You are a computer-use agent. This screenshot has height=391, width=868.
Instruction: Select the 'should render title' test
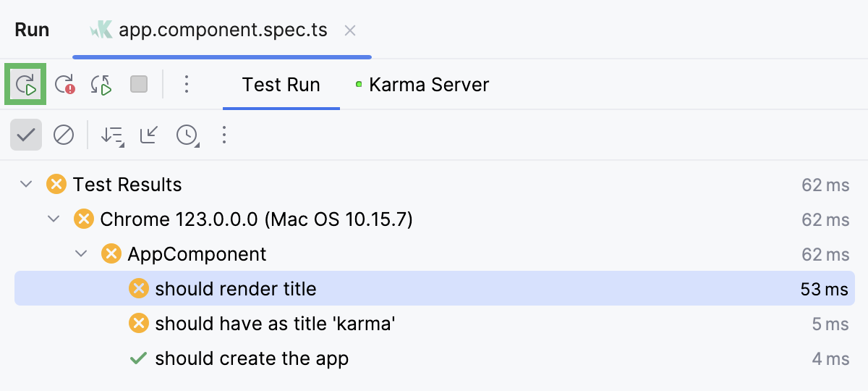434,289
